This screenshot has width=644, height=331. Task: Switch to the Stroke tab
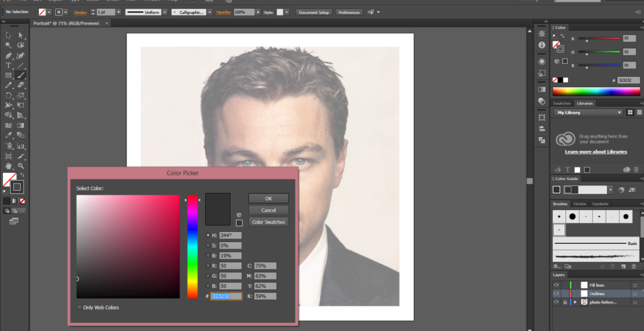click(x=580, y=204)
